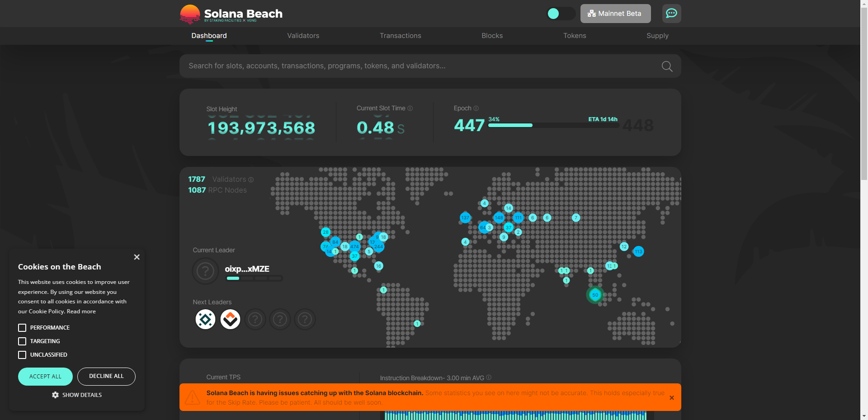Image resolution: width=868 pixels, height=420 pixels.
Task: Toggle the dark mode switch
Action: point(560,14)
